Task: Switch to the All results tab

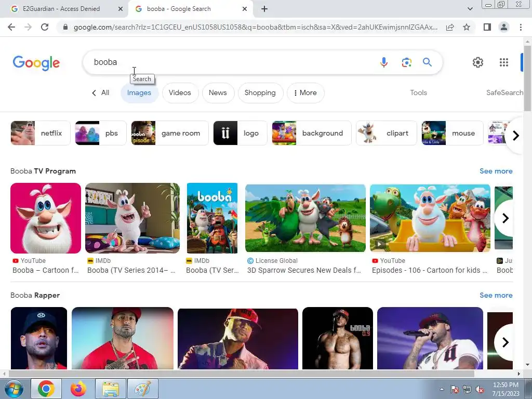Action: 101,92
